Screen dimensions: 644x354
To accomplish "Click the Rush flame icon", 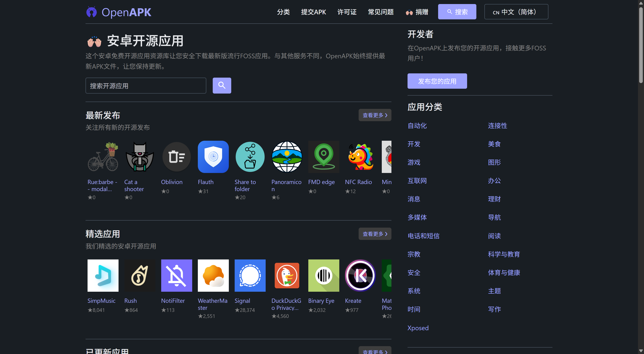I will [139, 275].
